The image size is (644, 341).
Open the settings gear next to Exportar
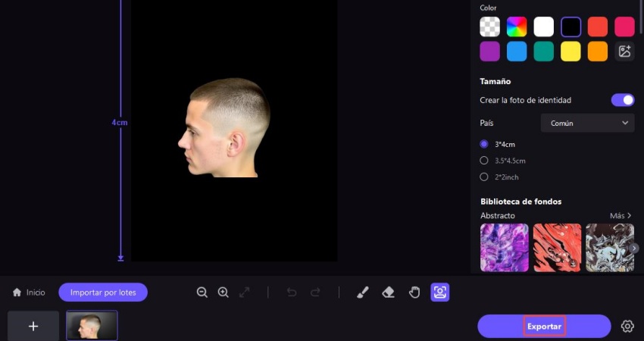[x=627, y=327]
